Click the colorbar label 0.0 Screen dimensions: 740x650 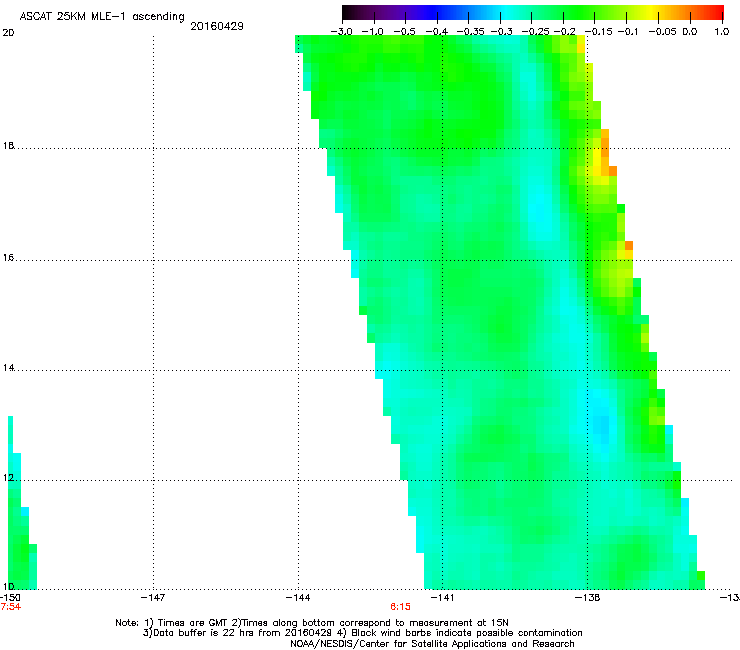coord(690,32)
